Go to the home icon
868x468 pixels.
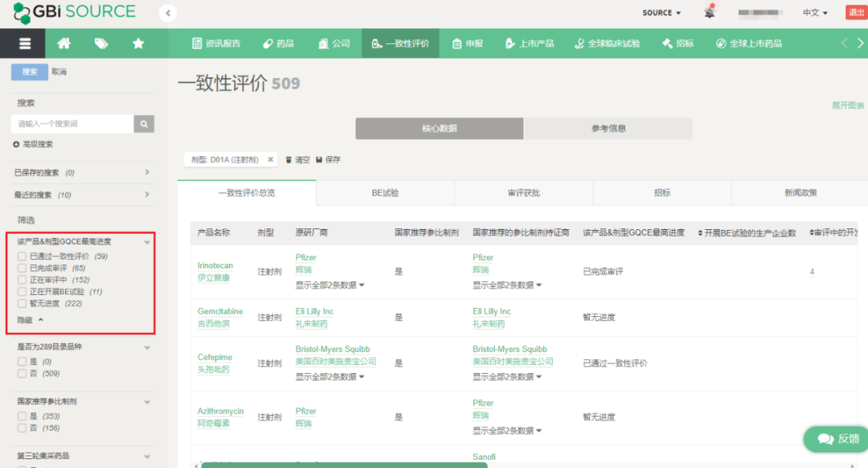63,43
